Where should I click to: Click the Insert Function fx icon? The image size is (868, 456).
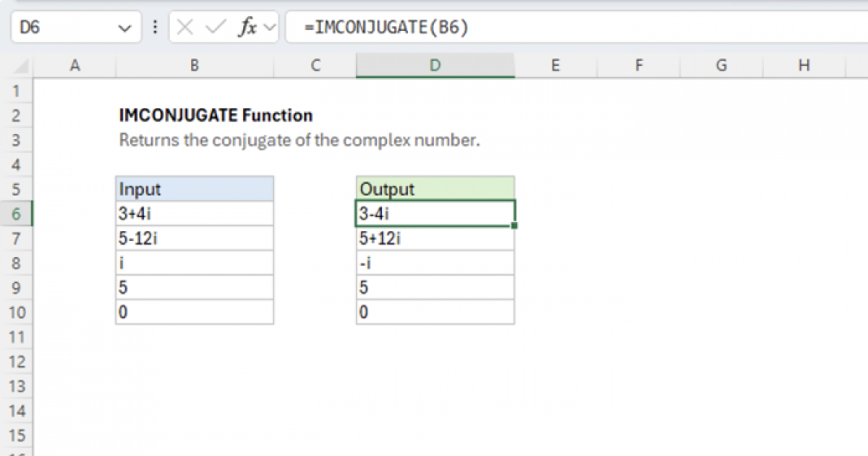pyautogui.click(x=248, y=27)
